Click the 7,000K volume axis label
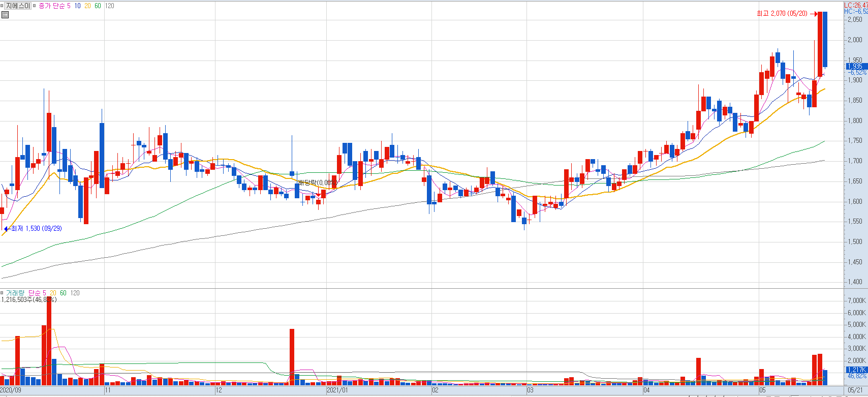 click(856, 301)
